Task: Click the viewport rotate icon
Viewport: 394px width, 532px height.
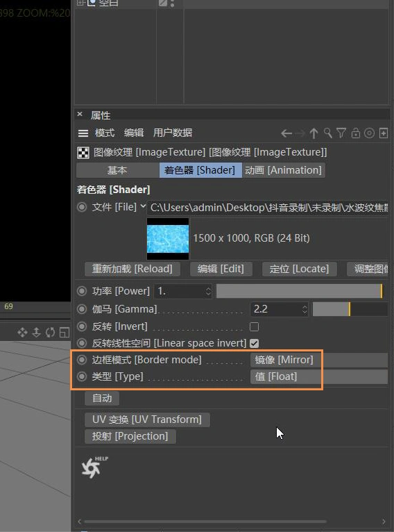Action: tap(50, 332)
